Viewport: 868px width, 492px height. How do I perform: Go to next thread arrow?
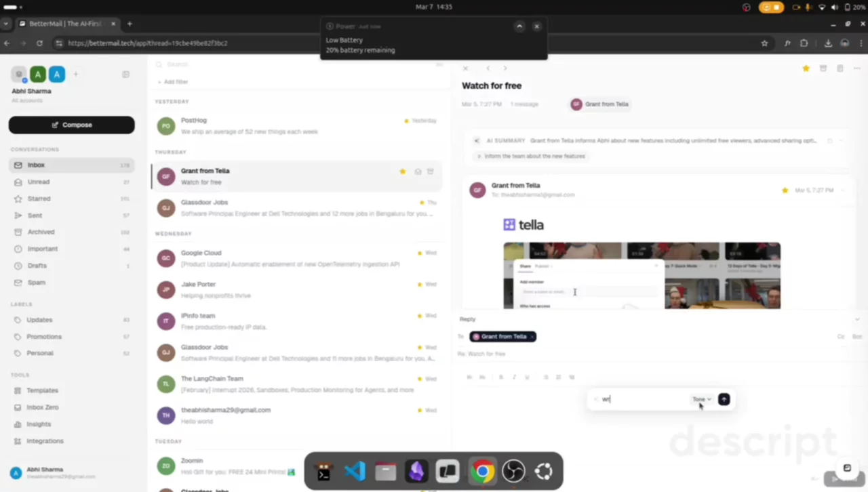(505, 68)
